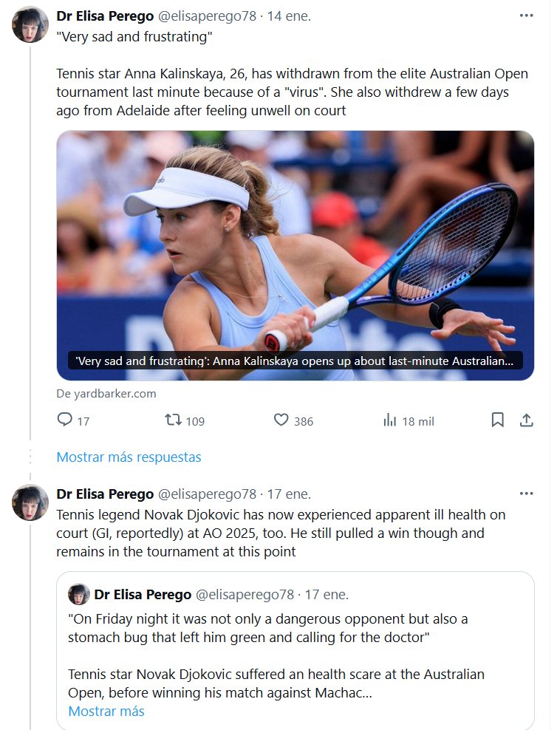Click the article headline caption on image
This screenshot has height=730, width=560.
(295, 361)
